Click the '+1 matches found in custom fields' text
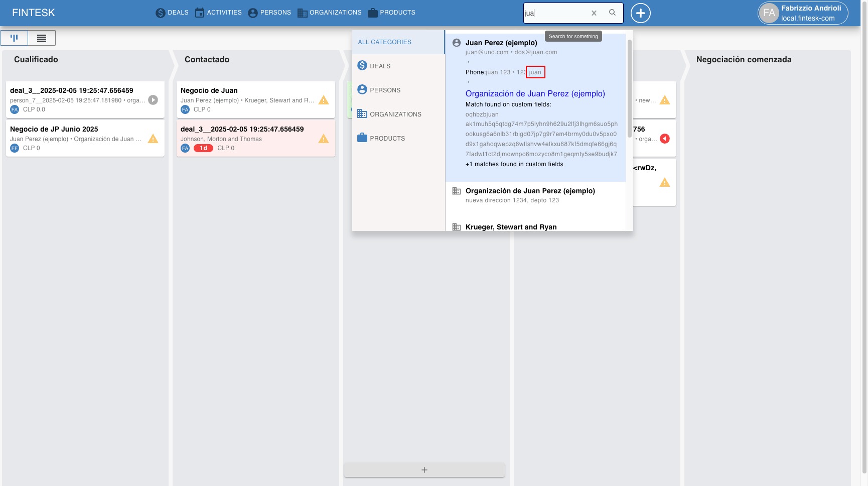Viewport: 868px width, 486px height. click(x=514, y=164)
